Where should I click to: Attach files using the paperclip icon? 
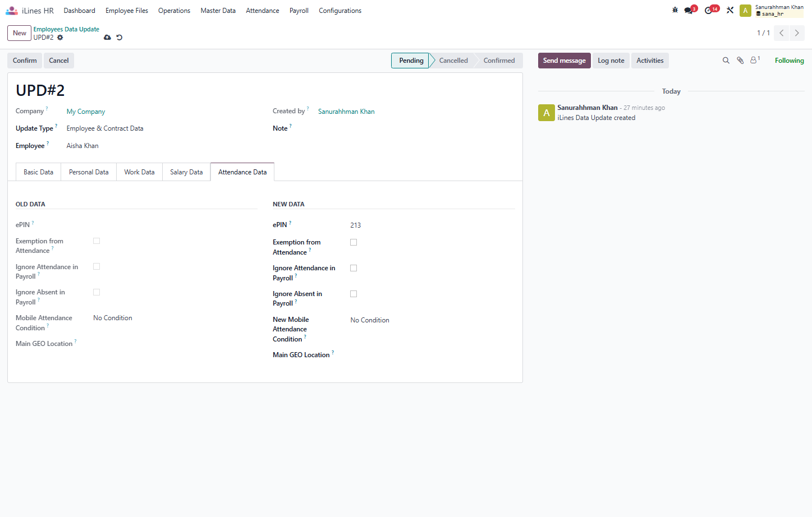point(740,61)
